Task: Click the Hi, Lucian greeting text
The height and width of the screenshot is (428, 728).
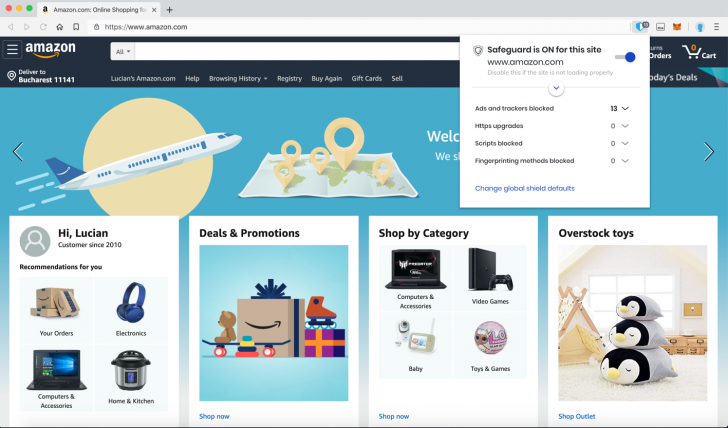Action: point(83,233)
